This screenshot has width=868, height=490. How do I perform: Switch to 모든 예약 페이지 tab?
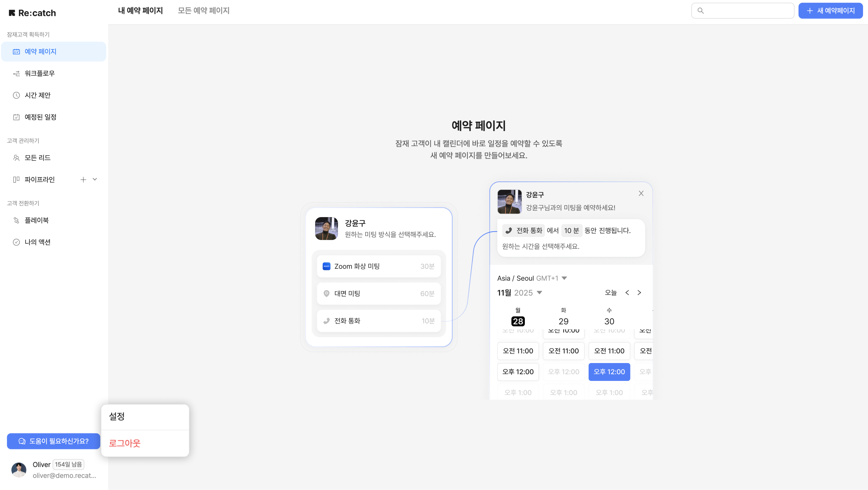pos(204,10)
